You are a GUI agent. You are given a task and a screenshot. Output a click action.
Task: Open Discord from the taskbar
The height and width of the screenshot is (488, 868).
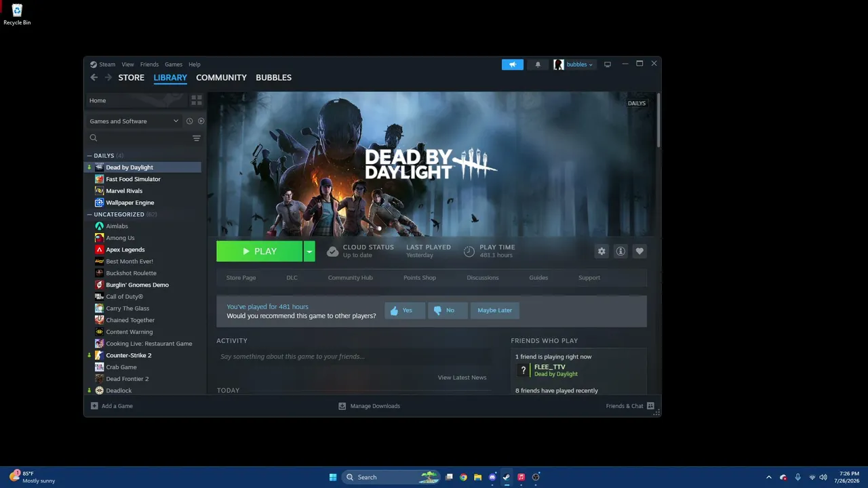[x=492, y=477]
